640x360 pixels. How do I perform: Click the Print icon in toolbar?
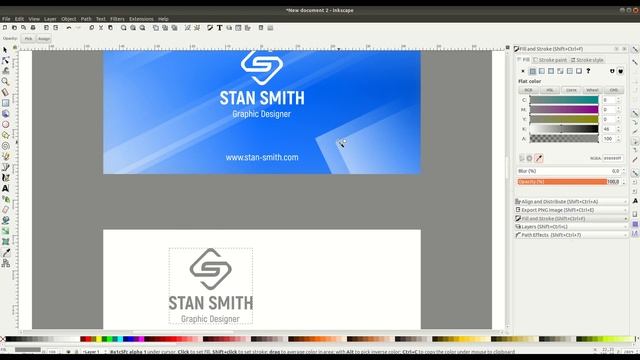click(33, 28)
